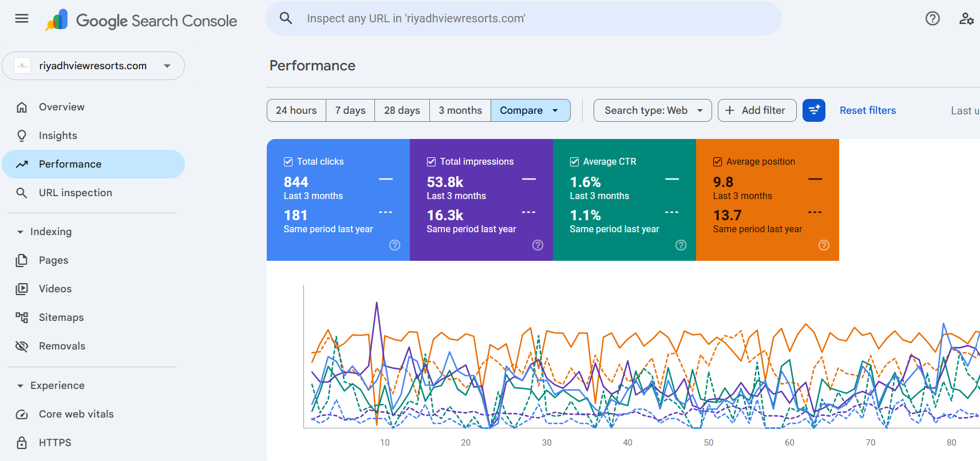The width and height of the screenshot is (980, 461).
Task: Select the 28 days date range
Action: pyautogui.click(x=402, y=110)
